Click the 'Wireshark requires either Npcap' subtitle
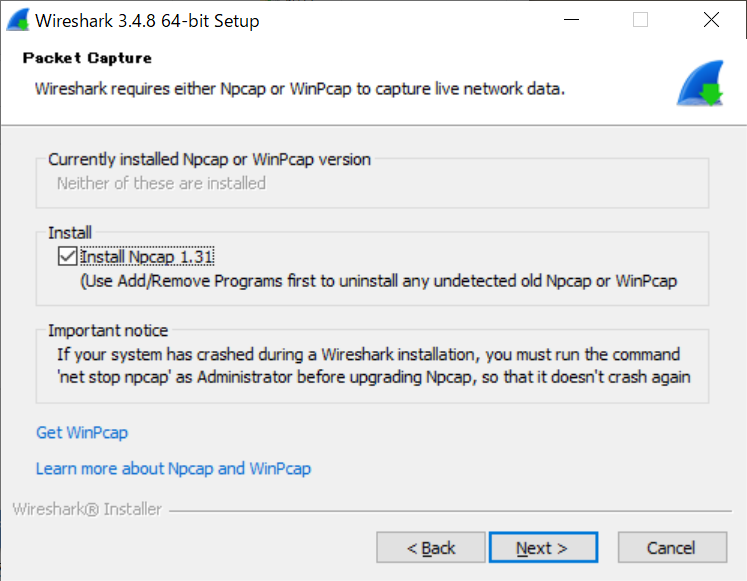The width and height of the screenshot is (747, 581). tap(300, 89)
